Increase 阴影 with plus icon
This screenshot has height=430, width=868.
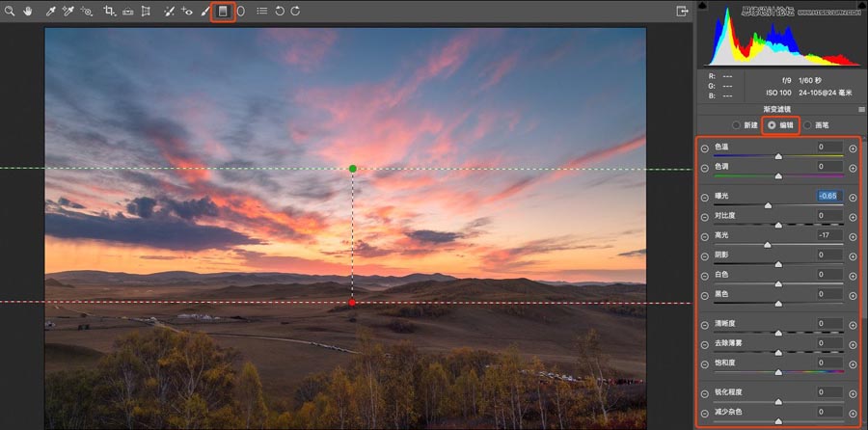(x=853, y=256)
